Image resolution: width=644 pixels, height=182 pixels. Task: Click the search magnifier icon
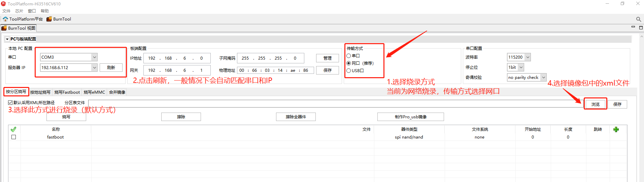click(x=638, y=19)
